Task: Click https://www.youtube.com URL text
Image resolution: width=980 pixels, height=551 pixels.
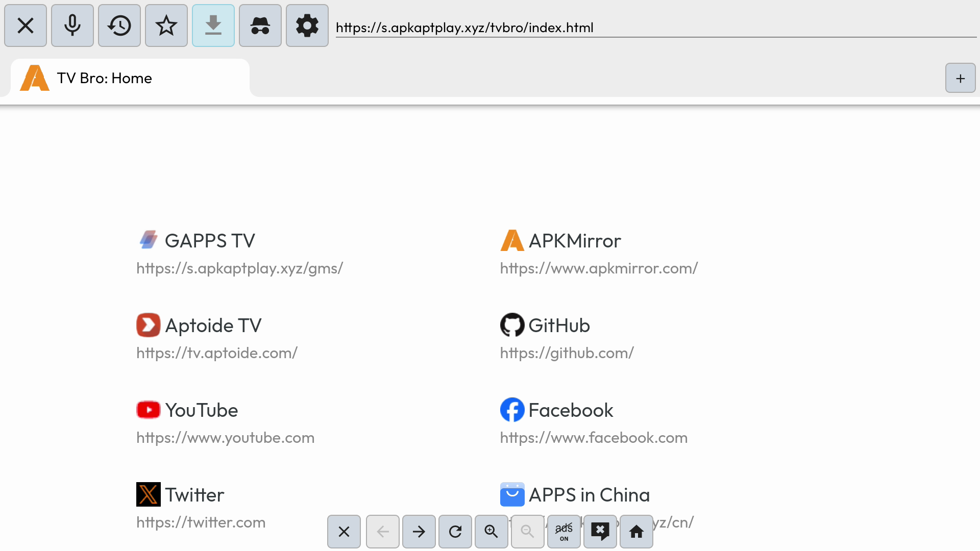Action: [x=226, y=437]
